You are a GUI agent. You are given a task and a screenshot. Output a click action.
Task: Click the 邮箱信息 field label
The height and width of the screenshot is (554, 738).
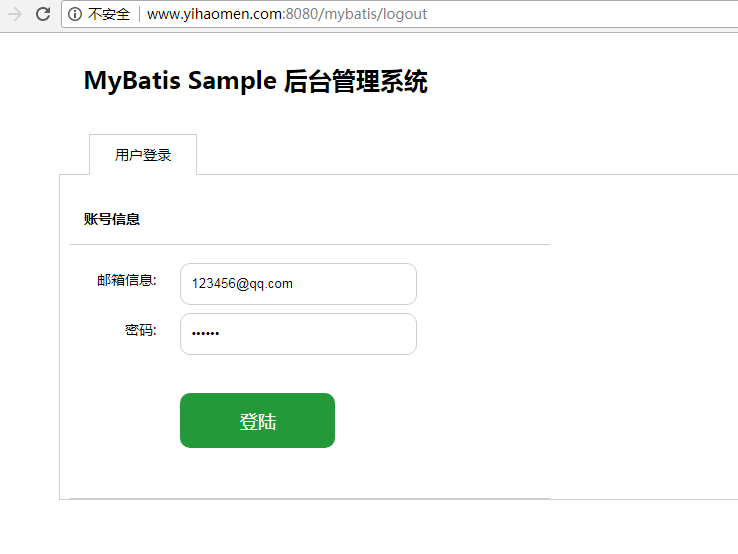coord(127,280)
